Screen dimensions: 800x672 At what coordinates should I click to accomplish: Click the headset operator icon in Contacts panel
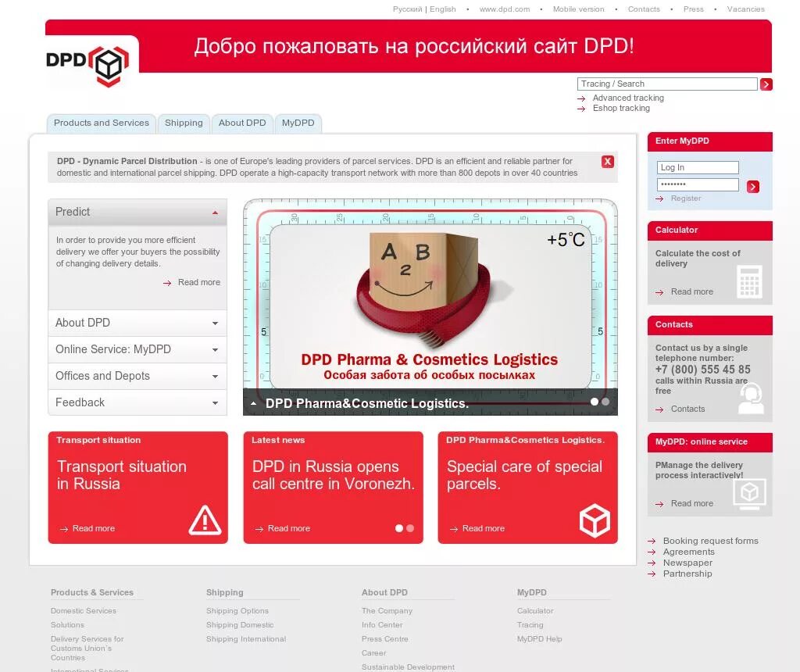[751, 399]
